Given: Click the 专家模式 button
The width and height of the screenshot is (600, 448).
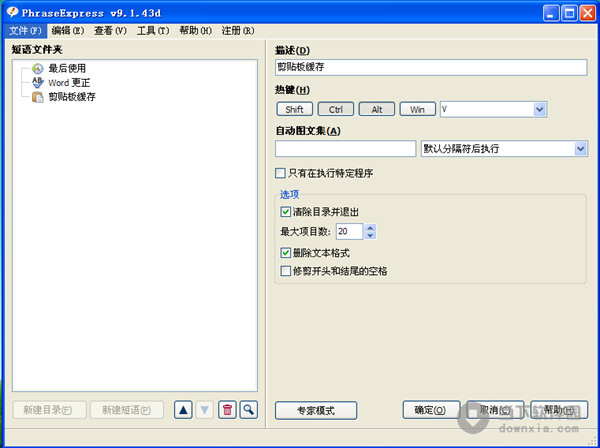Looking at the screenshot, I should pyautogui.click(x=316, y=411).
